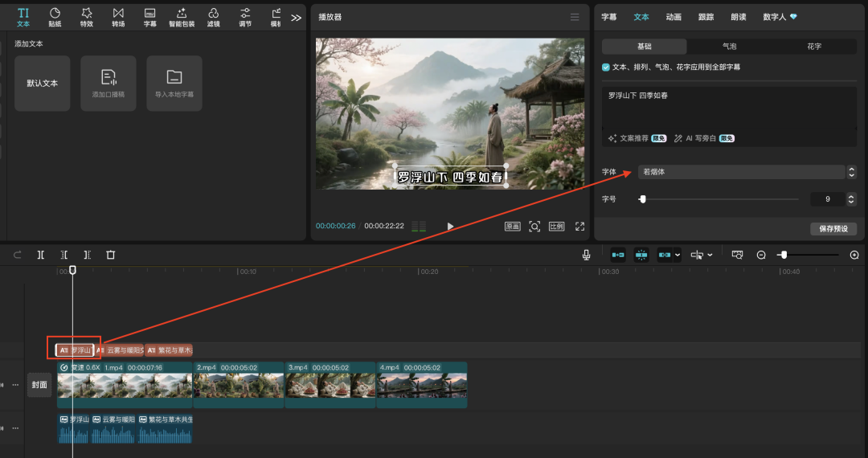The image size is (868, 458).
Task: Zoom out the timeline with minus icon
Action: 761,255
